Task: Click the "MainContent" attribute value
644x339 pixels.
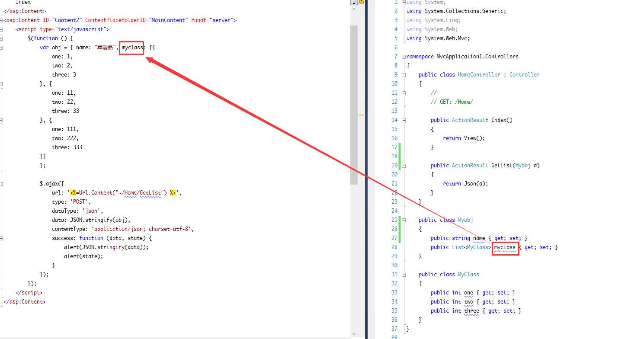Action: [170, 20]
